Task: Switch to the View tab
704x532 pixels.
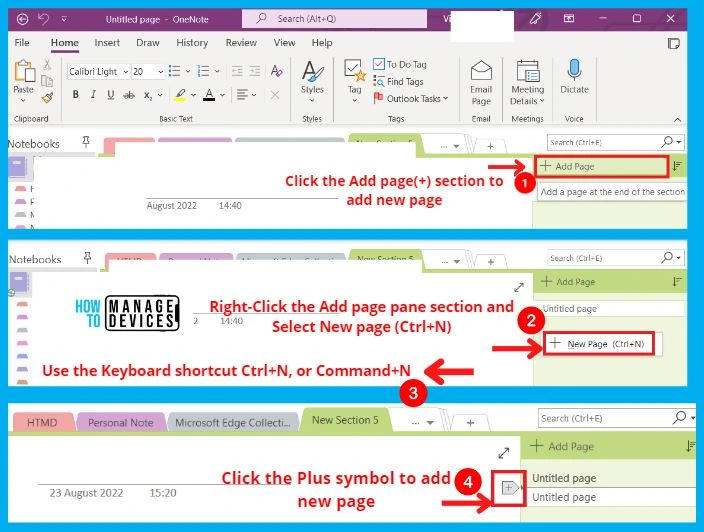Action: coord(284,43)
